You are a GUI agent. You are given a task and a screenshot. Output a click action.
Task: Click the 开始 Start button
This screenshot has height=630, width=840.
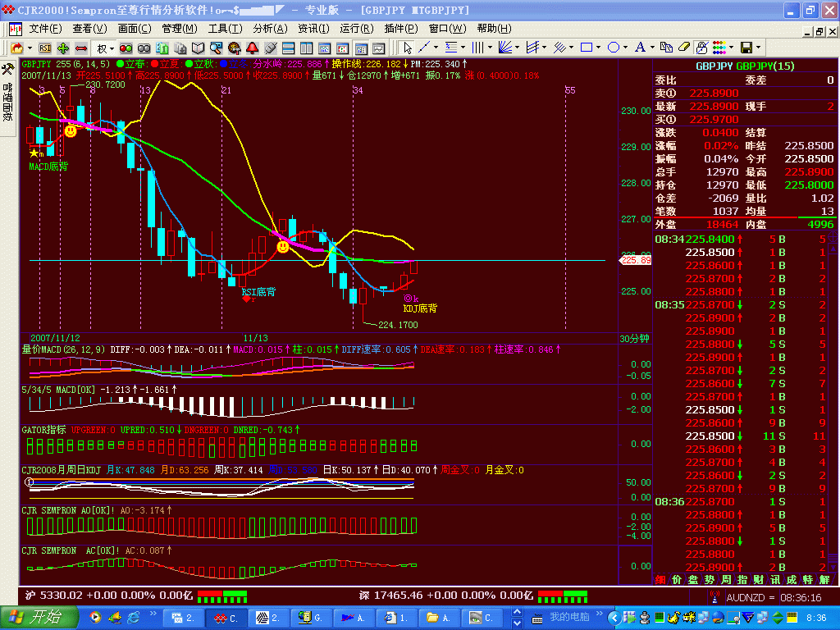[x=39, y=617]
